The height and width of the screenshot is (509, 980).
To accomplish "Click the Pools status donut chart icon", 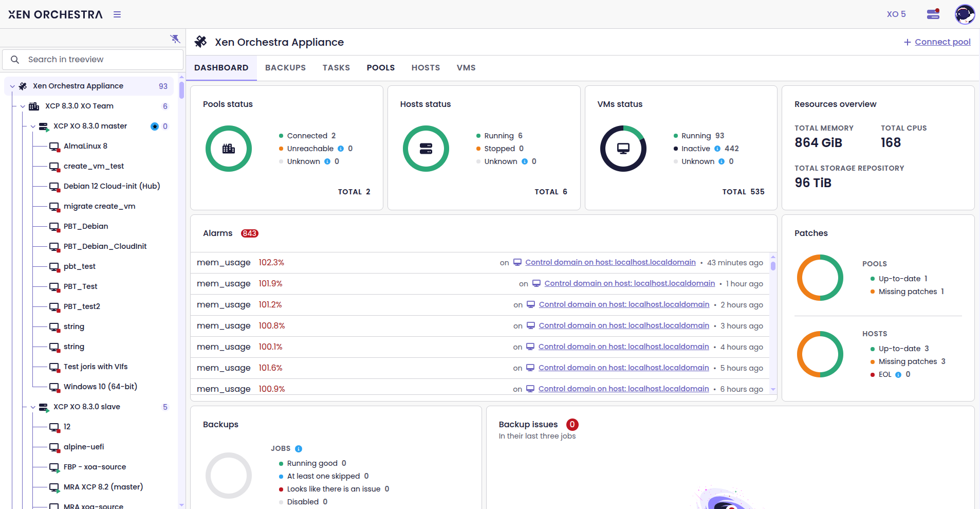I will [x=229, y=149].
